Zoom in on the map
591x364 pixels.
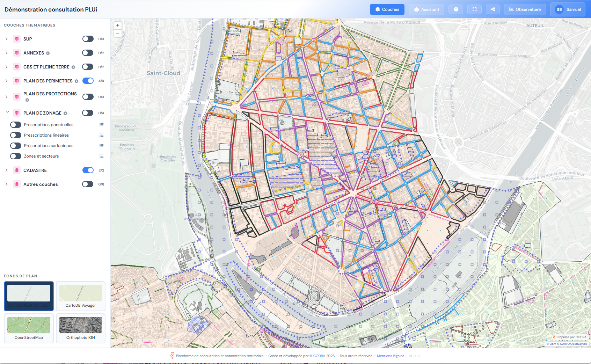[118, 25]
